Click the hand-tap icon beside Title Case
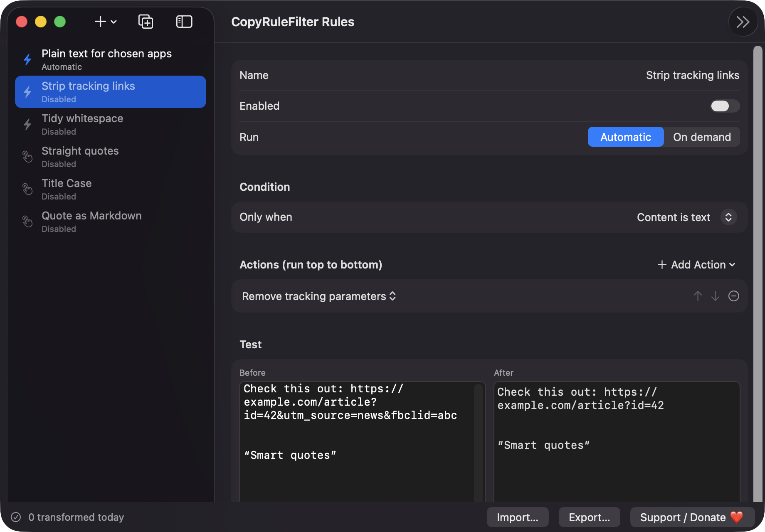Screen dimensions: 765x532 (x=27, y=189)
